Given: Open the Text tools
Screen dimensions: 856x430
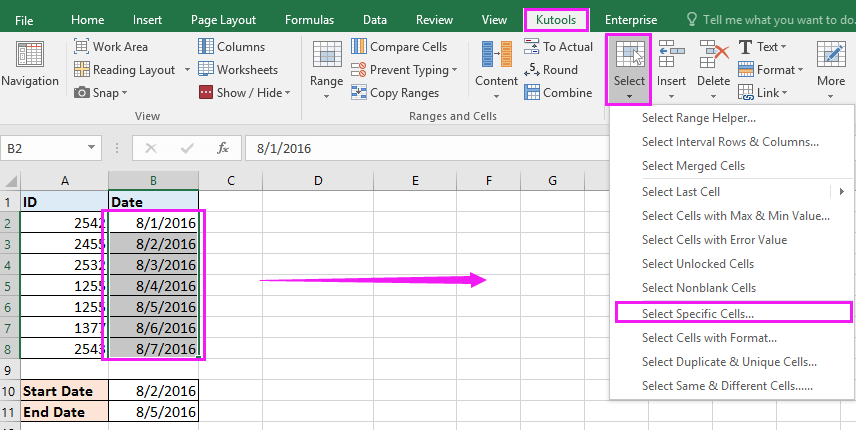Looking at the screenshot, I should (762, 47).
